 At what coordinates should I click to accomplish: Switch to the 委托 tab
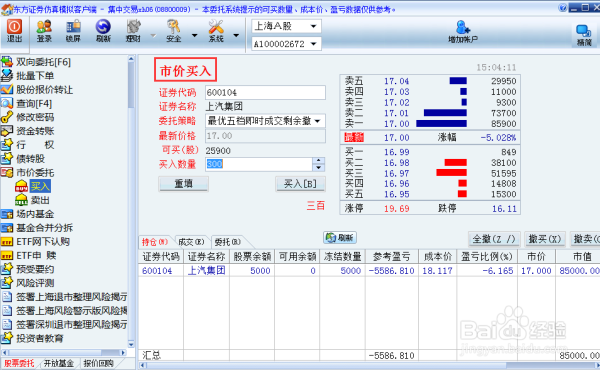[x=227, y=242]
